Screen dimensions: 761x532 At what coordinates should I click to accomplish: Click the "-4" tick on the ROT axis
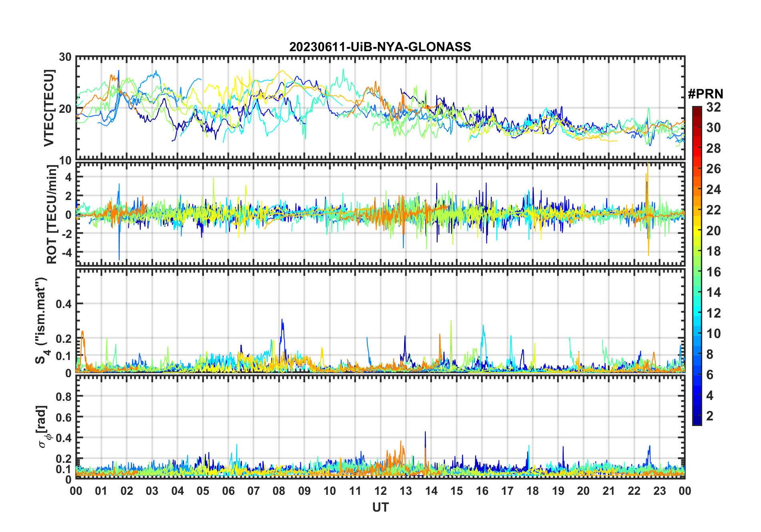[66, 253]
